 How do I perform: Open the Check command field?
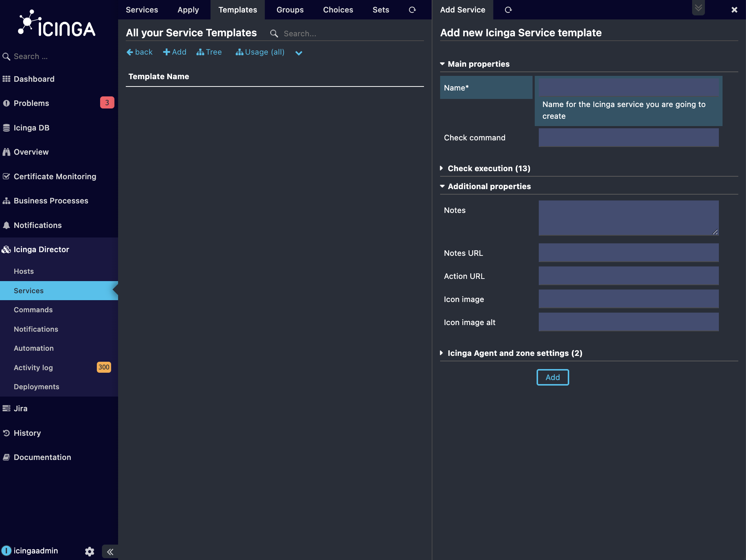(x=629, y=137)
